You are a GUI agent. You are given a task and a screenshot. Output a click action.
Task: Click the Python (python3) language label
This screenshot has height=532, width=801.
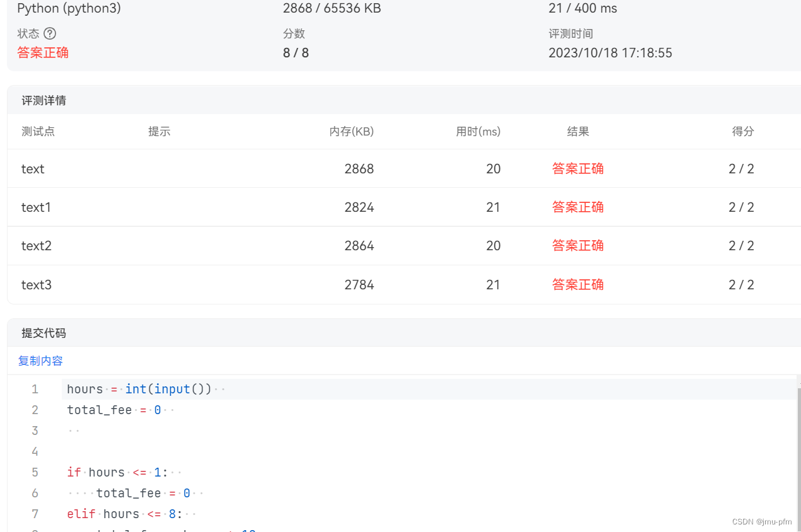pos(69,8)
